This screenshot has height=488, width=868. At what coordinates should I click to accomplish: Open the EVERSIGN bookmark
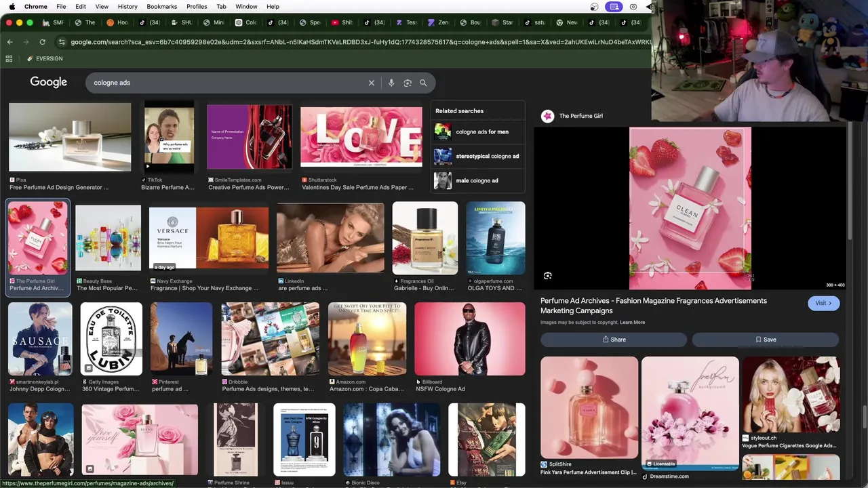(x=45, y=59)
